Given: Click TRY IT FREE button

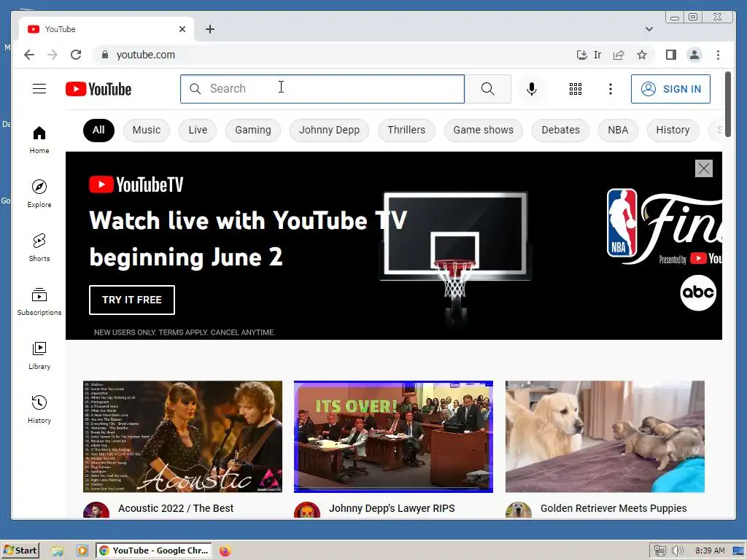Looking at the screenshot, I should point(132,300).
